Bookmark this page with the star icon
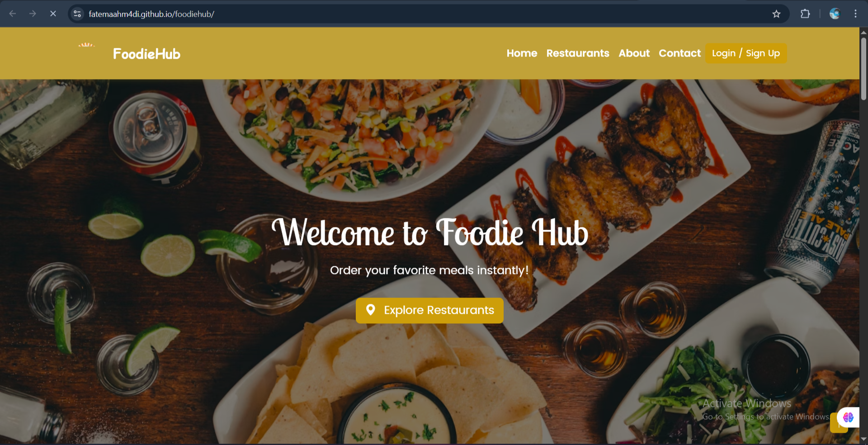The width and height of the screenshot is (868, 445). (776, 14)
